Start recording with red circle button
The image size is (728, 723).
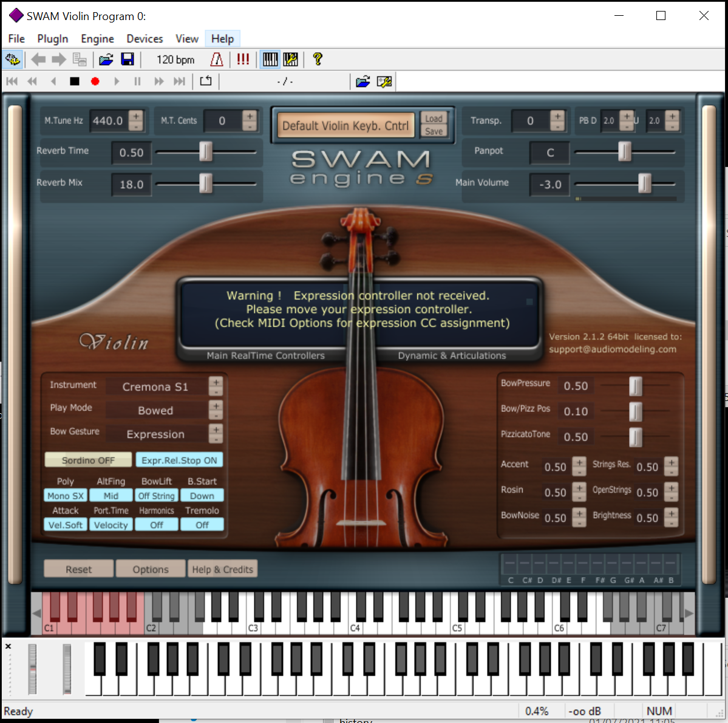pos(95,82)
